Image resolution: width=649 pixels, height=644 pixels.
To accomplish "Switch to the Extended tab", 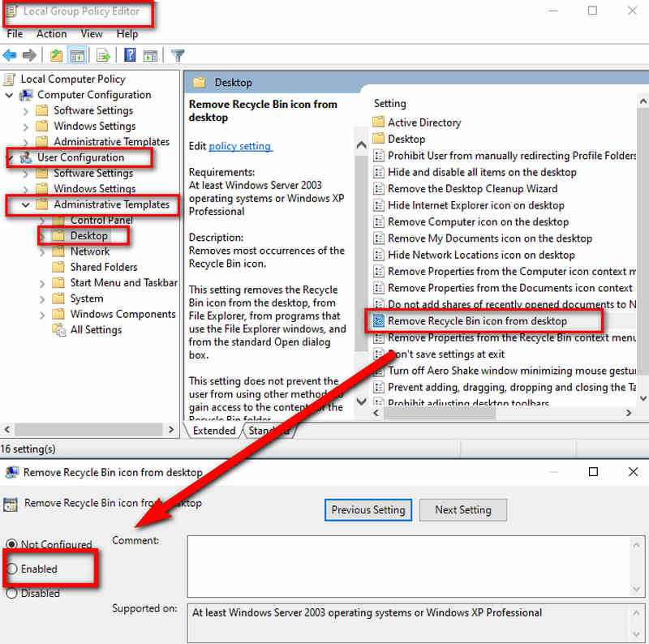I will (214, 431).
